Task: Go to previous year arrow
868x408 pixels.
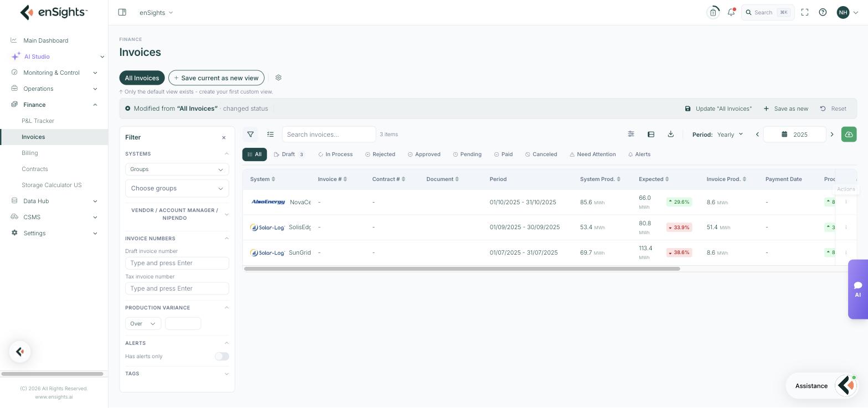Action: [757, 135]
